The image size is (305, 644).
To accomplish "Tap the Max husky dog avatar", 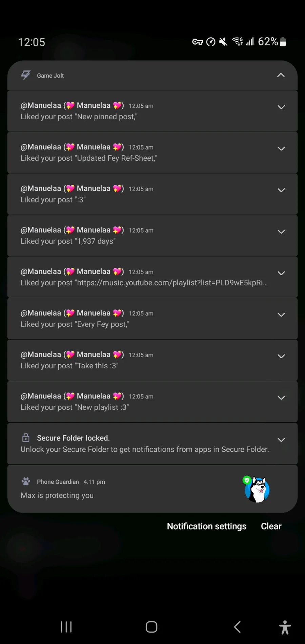I will click(257, 490).
